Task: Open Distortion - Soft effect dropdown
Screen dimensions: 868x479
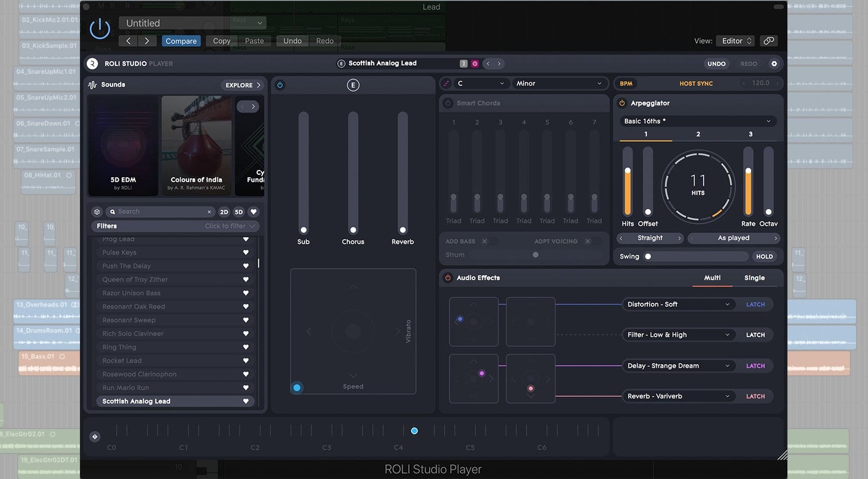Action: tap(679, 305)
